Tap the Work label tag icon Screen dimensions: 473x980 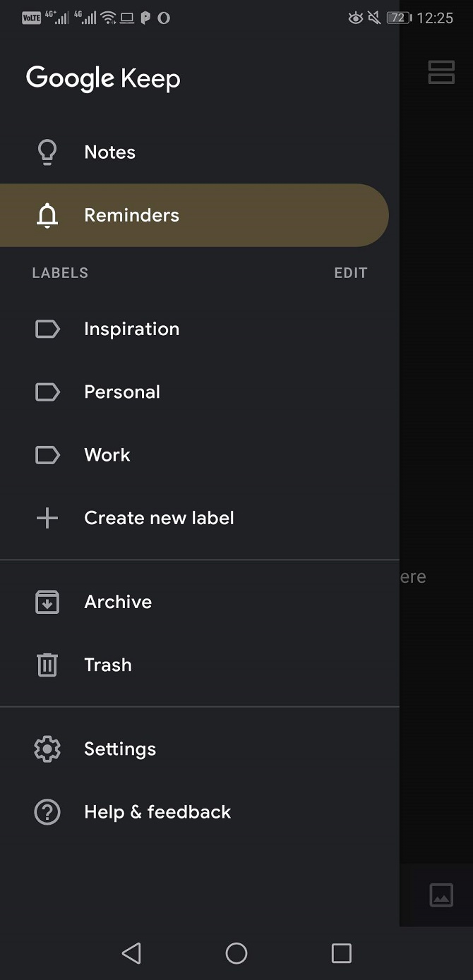(x=47, y=455)
